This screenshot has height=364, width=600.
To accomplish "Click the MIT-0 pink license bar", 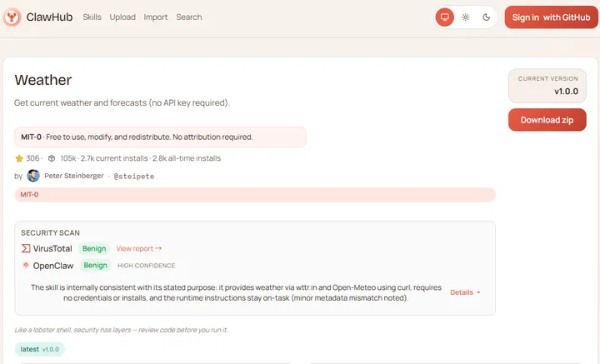I will coord(255,195).
